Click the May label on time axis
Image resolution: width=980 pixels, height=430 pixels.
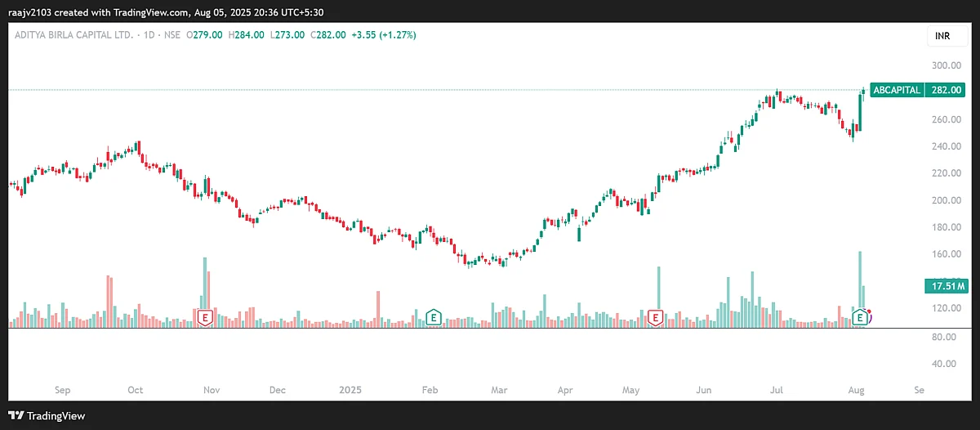(x=631, y=390)
